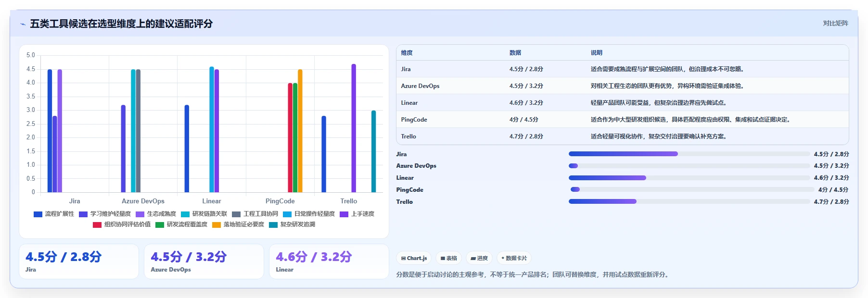Click Jira label on chart x-axis
868x298 pixels.
tap(75, 201)
